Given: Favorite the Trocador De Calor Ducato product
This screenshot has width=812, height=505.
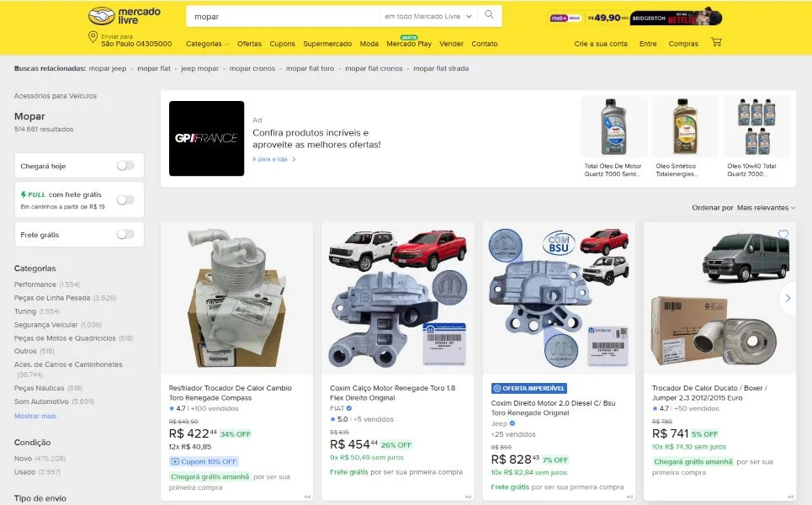Looking at the screenshot, I should 783,234.
